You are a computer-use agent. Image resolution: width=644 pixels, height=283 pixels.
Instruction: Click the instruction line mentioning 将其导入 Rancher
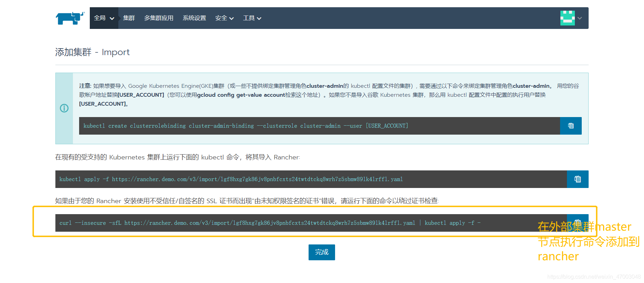coord(178,157)
